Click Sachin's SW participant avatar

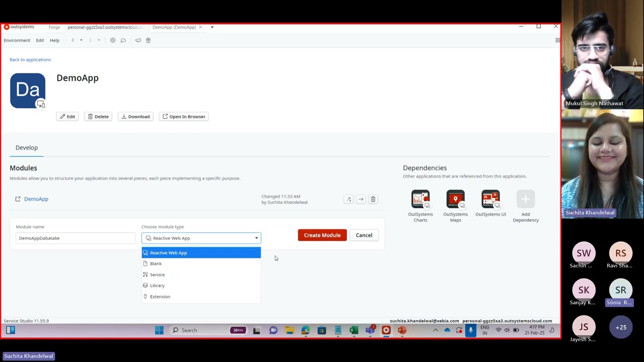(x=584, y=253)
